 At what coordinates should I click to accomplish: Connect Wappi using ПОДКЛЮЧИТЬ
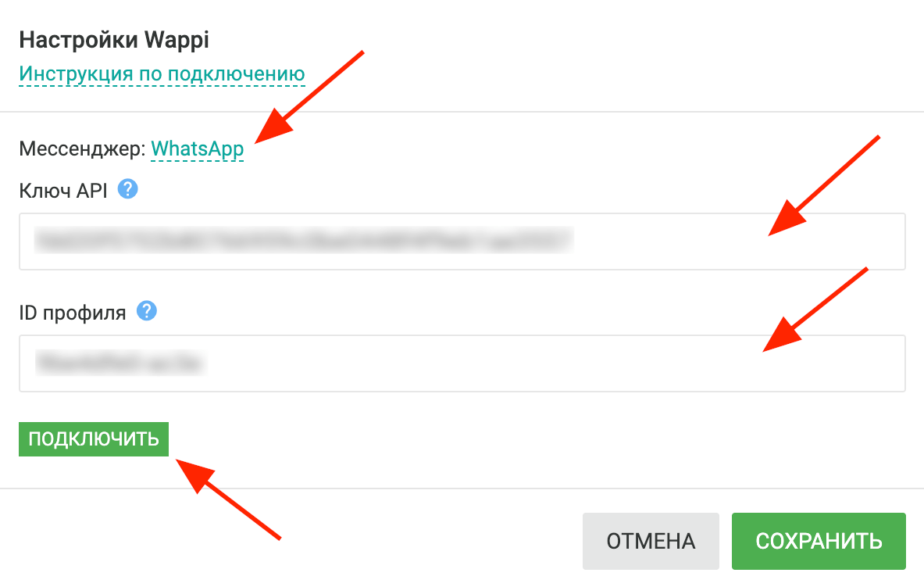pos(94,439)
